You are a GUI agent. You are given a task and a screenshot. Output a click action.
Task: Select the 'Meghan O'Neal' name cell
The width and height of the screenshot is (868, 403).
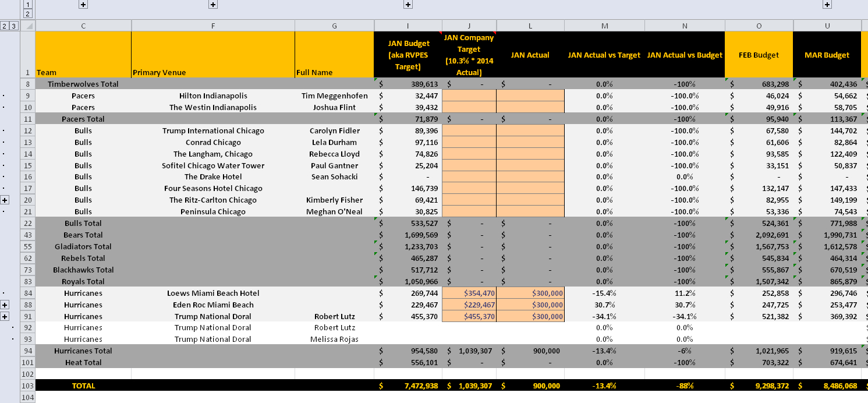coord(334,211)
